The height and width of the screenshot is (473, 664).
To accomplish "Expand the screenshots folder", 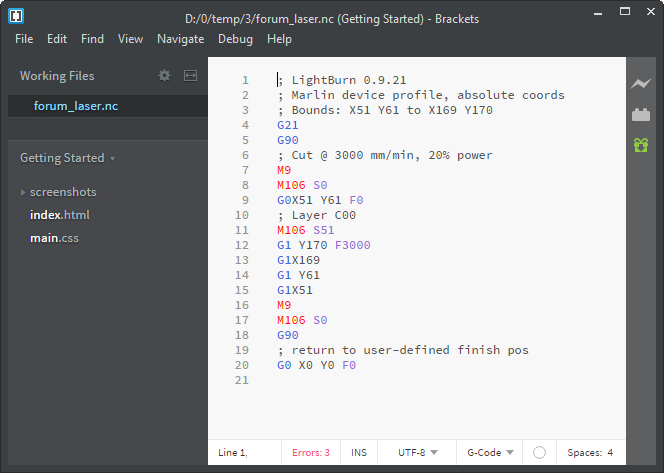I will pyautogui.click(x=23, y=192).
